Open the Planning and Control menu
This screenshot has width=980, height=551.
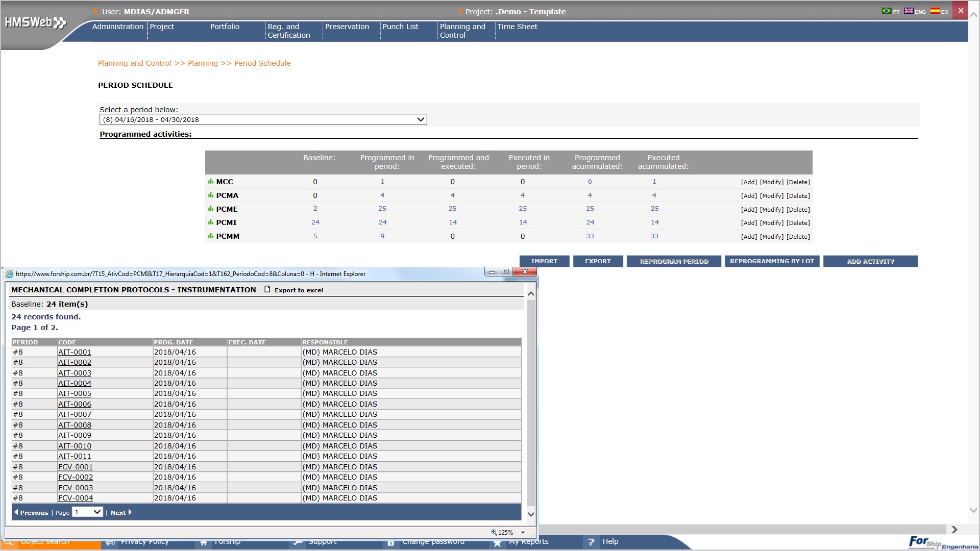point(462,31)
